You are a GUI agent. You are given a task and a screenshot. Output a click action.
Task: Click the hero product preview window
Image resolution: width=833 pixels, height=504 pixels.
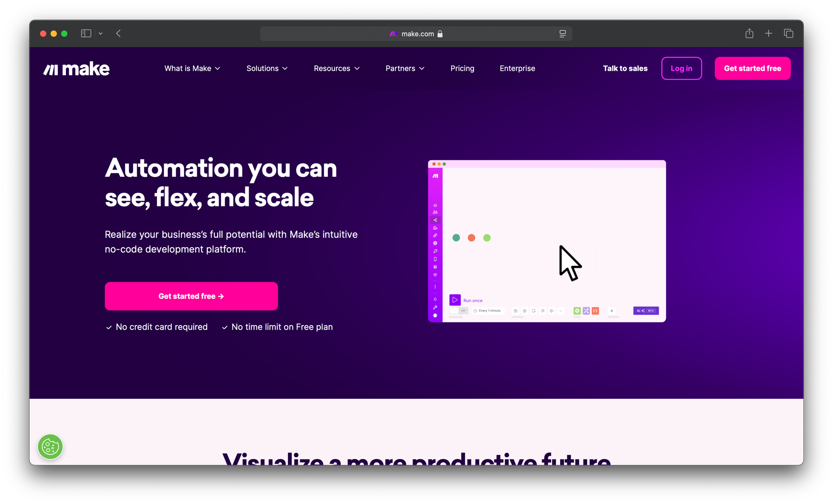[547, 241]
